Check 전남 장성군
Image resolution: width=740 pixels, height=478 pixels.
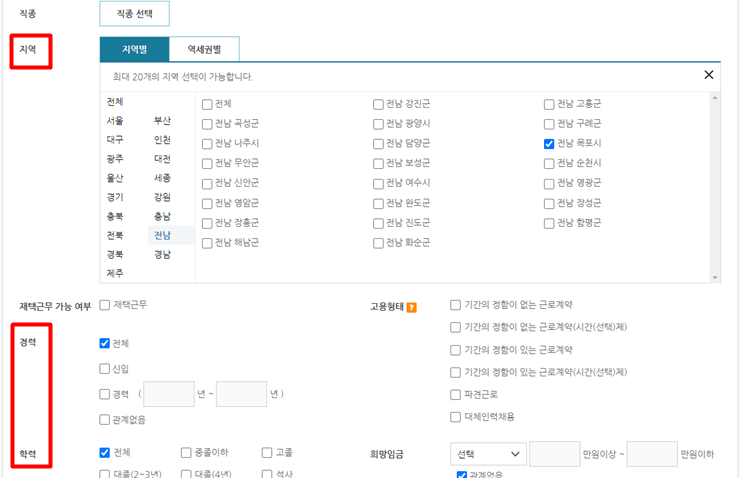pos(549,204)
